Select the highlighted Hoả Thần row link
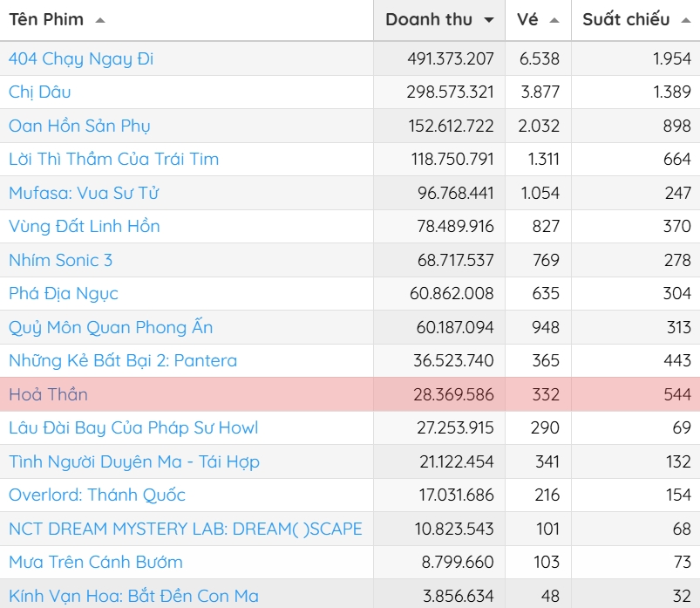This screenshot has width=700, height=608. tap(48, 394)
